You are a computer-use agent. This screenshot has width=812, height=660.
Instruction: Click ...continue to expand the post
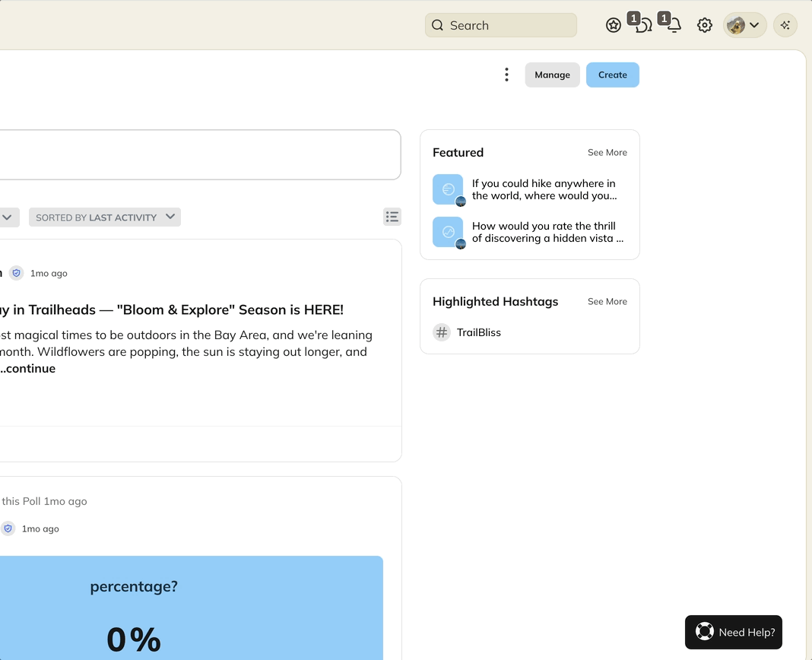[x=28, y=368]
